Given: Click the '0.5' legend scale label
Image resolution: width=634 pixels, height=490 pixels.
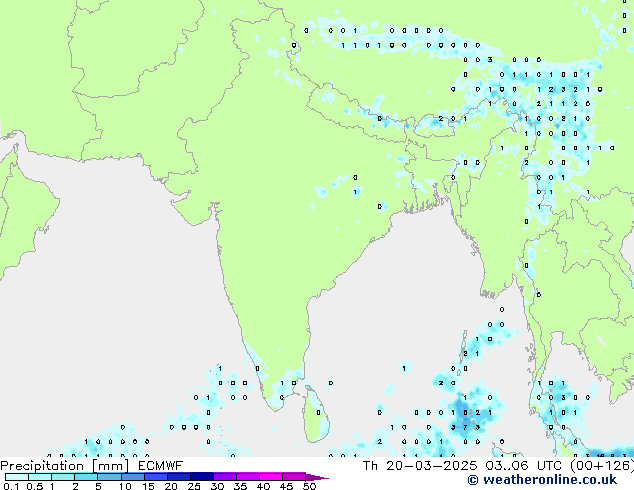Looking at the screenshot, I should click(34, 486).
